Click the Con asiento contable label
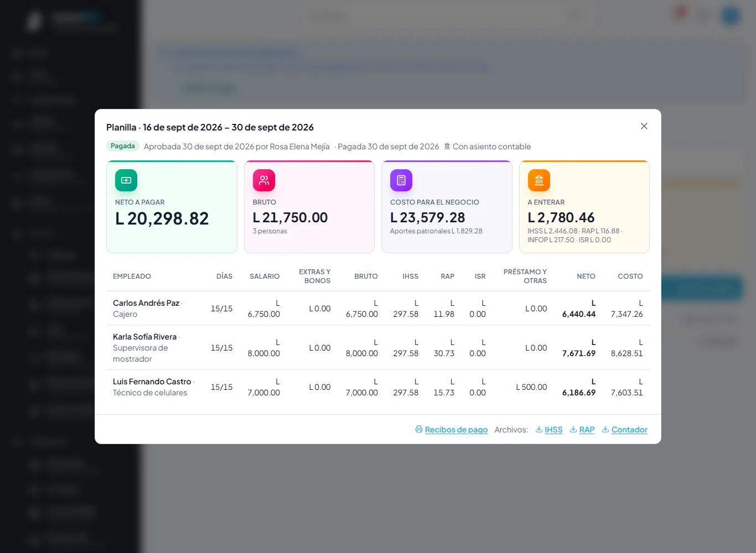The width and height of the screenshot is (756, 553). 491,147
